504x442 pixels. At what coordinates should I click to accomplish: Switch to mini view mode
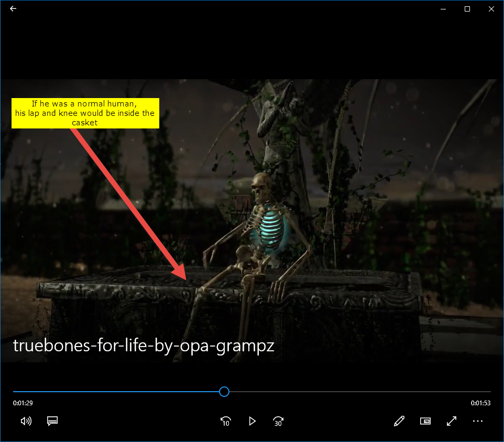click(x=425, y=421)
